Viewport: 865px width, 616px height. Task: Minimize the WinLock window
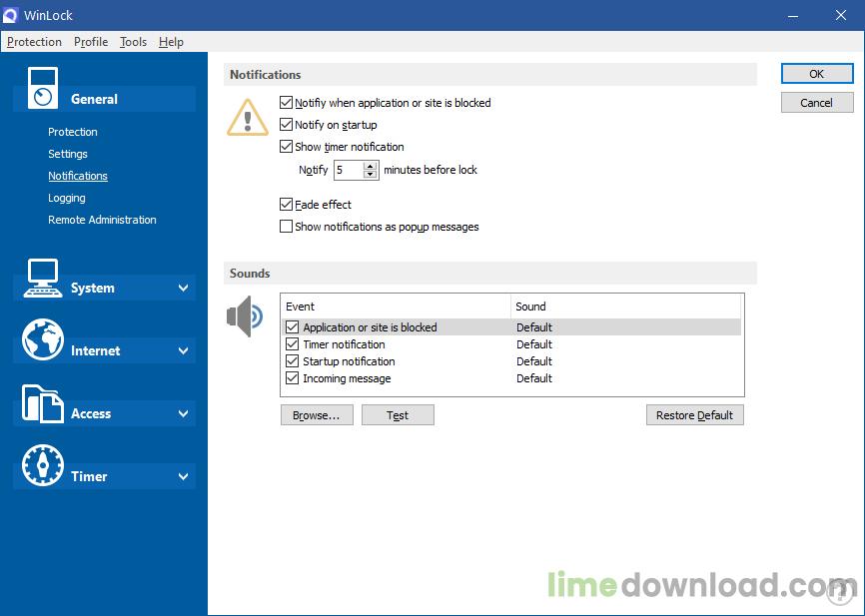tap(793, 15)
